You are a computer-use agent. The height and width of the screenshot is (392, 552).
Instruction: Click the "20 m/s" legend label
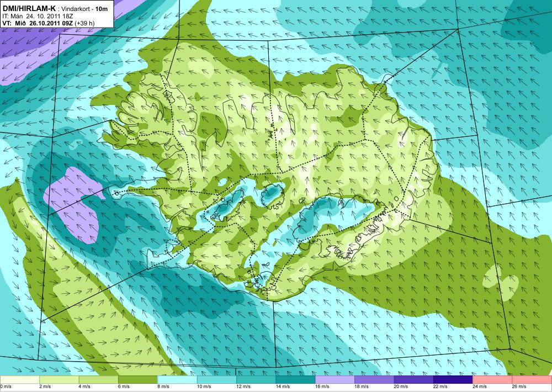[x=401, y=386]
